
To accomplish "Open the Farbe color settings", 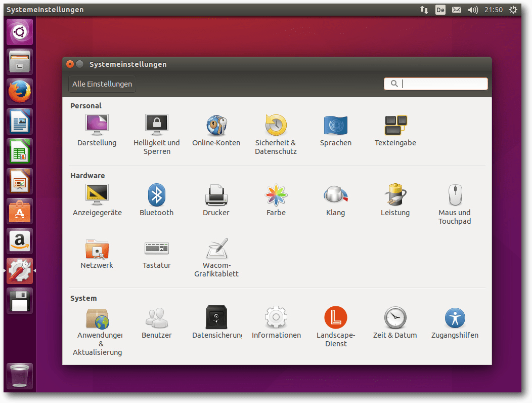I will (276, 195).
